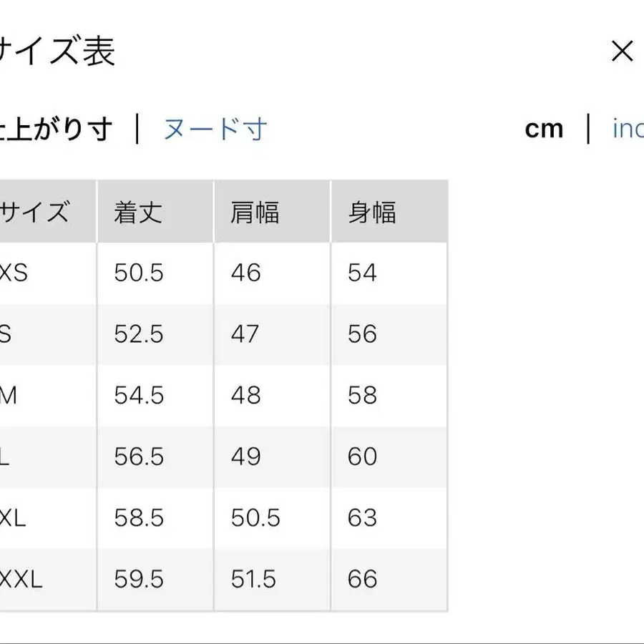Click the XS size row label

point(13,273)
